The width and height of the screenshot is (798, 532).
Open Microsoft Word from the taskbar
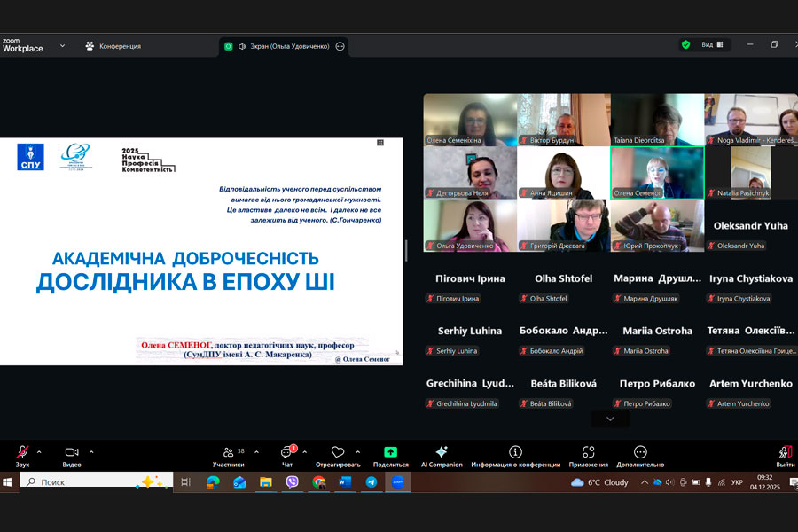[345, 482]
